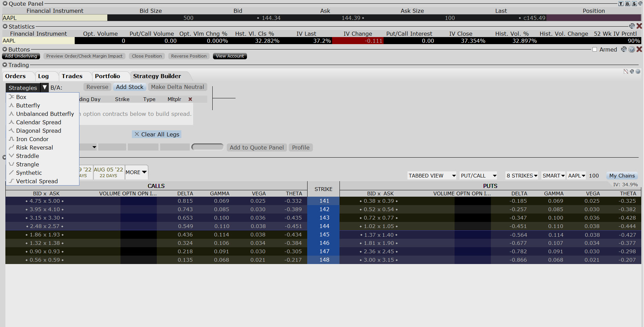Viewport: 644px width, 327px height.
Task: Select Unbalanced Butterfly strategy
Action: [42, 114]
